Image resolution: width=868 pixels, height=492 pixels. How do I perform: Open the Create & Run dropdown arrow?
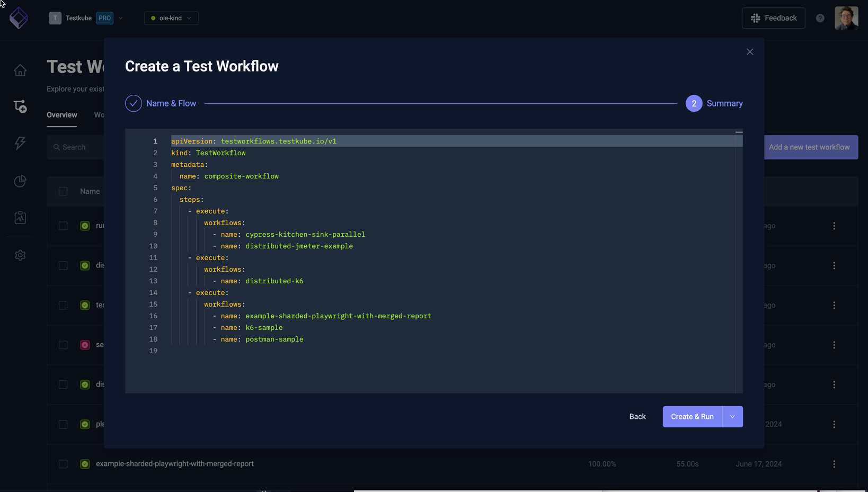point(732,416)
